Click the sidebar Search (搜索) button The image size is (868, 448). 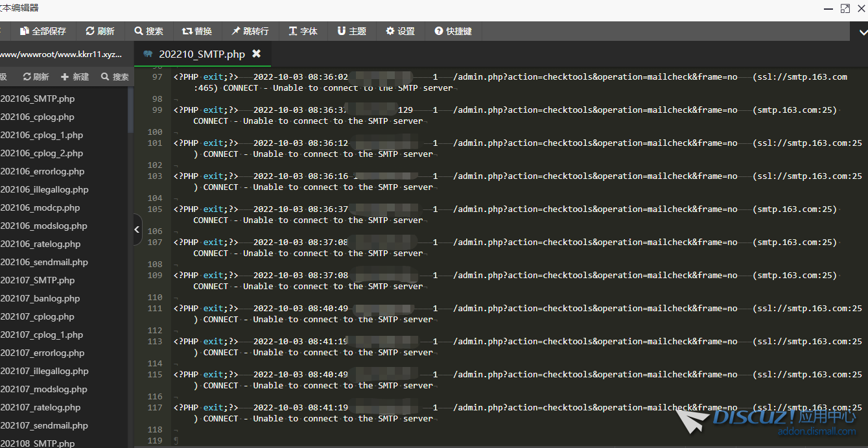[x=115, y=77]
